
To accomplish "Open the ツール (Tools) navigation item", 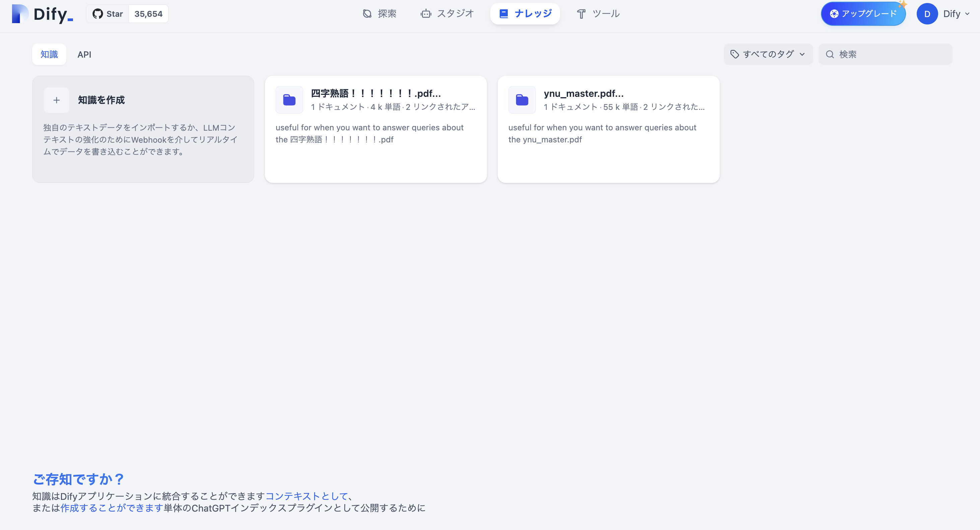I will (598, 14).
